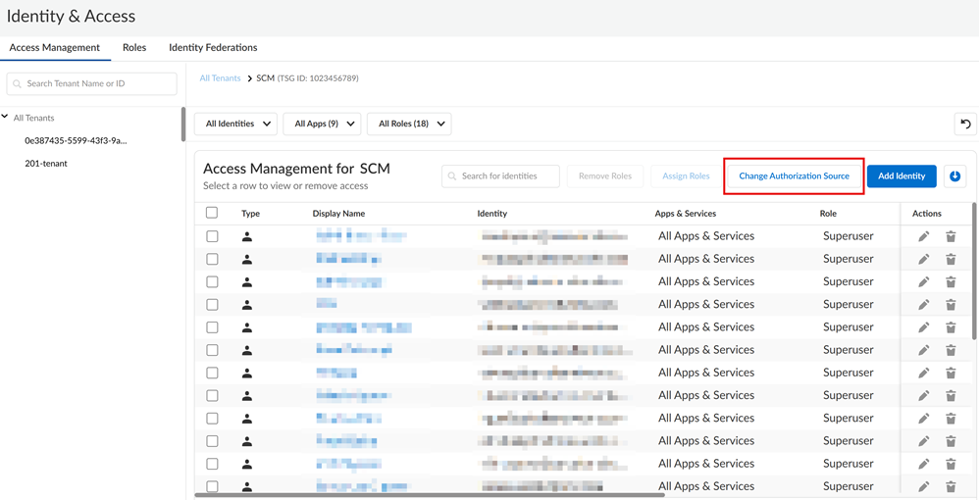980x500 pixels.
Task: Click Change Authorization Source button
Action: tap(794, 176)
